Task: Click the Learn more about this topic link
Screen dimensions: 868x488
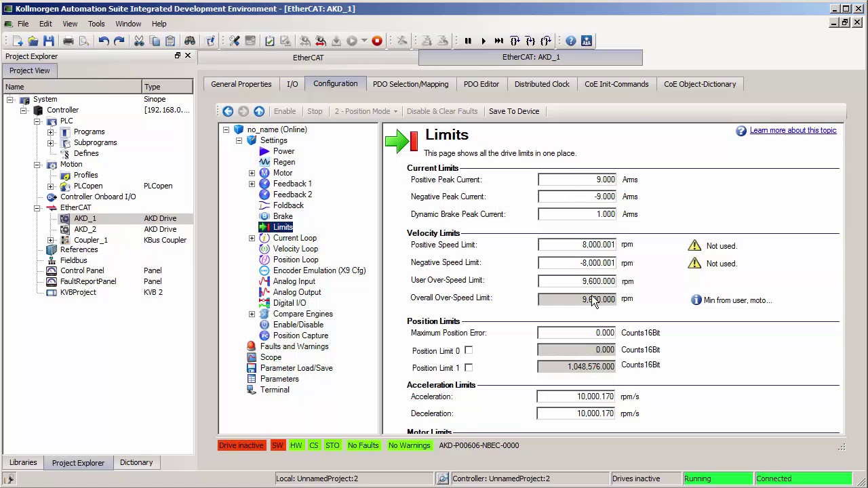Action: 793,130
